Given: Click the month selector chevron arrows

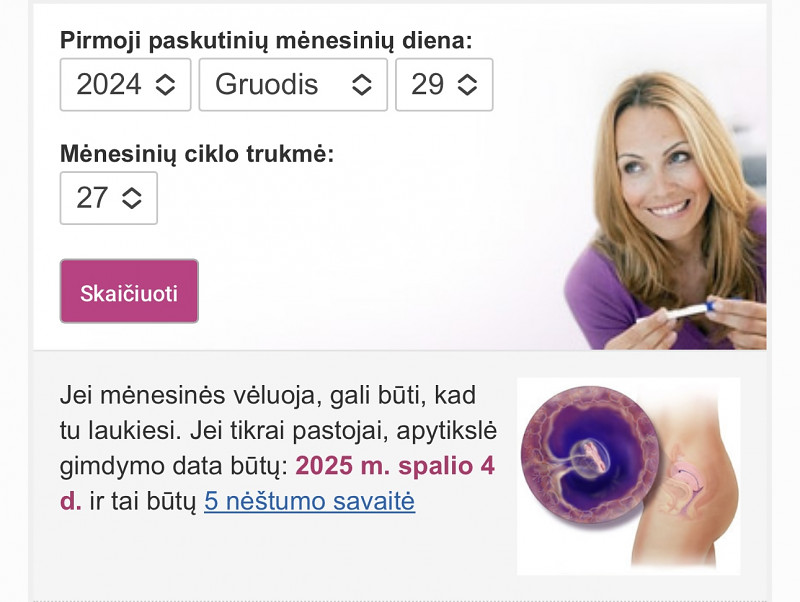Looking at the screenshot, I should (362, 85).
